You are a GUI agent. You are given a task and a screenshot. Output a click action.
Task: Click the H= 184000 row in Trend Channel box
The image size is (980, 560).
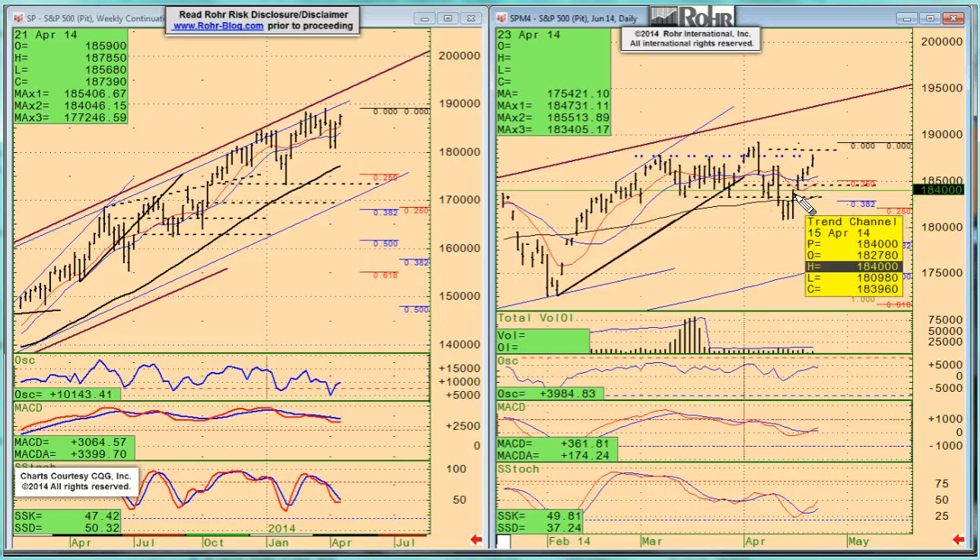854,266
